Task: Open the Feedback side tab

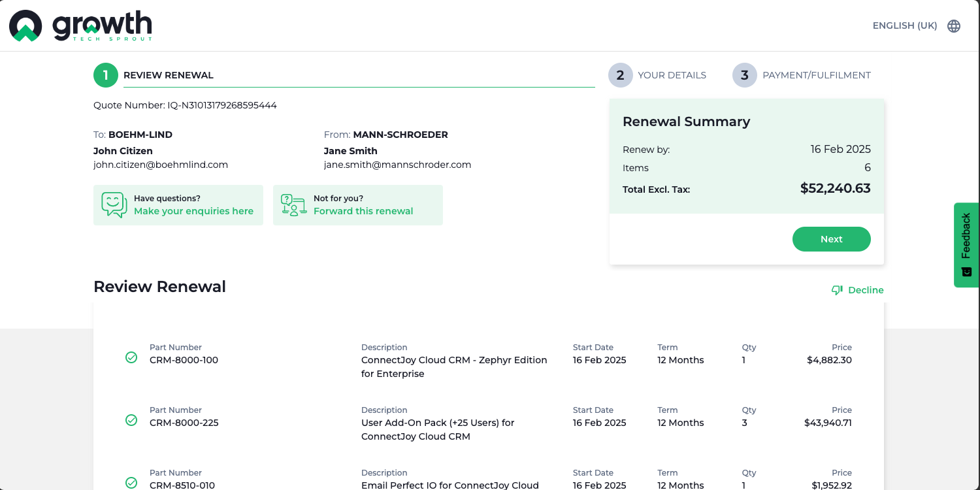Action: pos(966,235)
